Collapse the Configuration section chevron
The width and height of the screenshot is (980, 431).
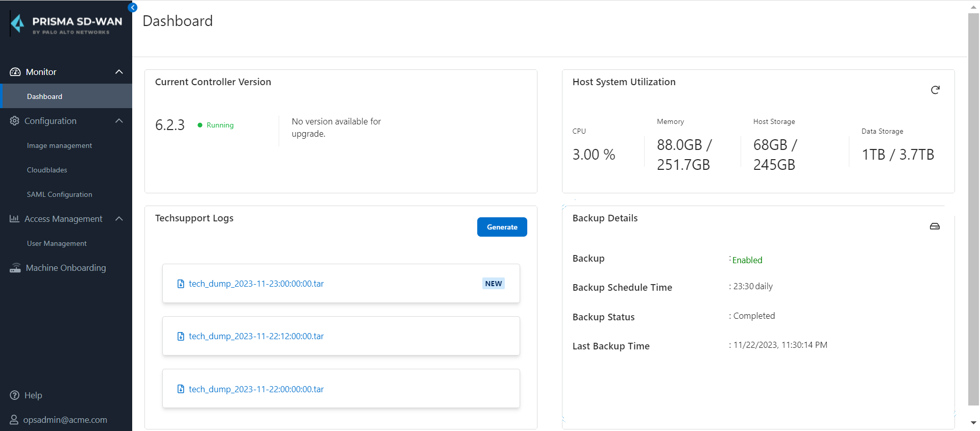119,121
